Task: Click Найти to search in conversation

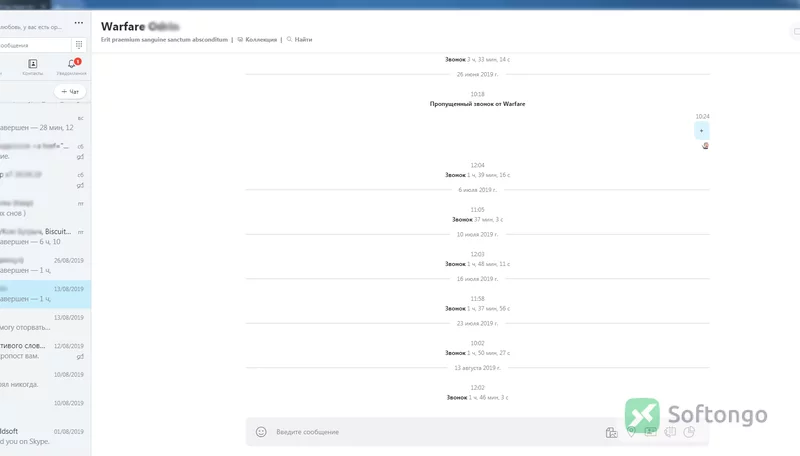Action: [x=299, y=39]
